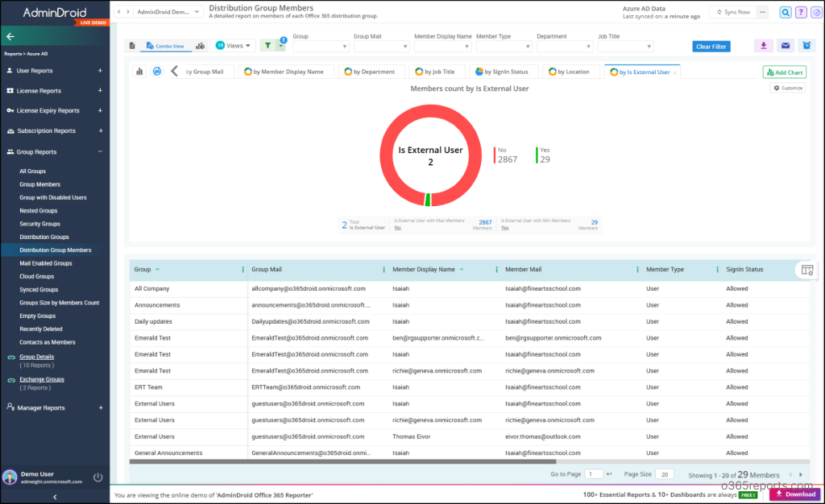Open the Group filter dropdown
The height and width of the screenshot is (504, 825).
tap(321, 46)
